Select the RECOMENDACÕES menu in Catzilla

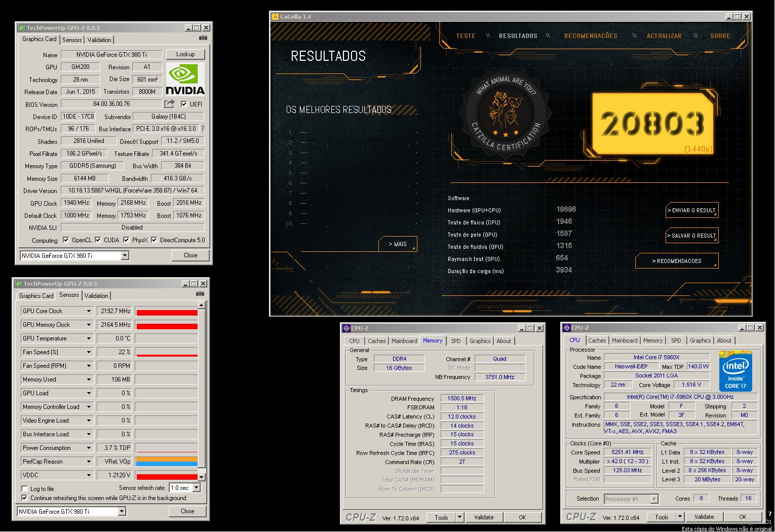[x=591, y=36]
